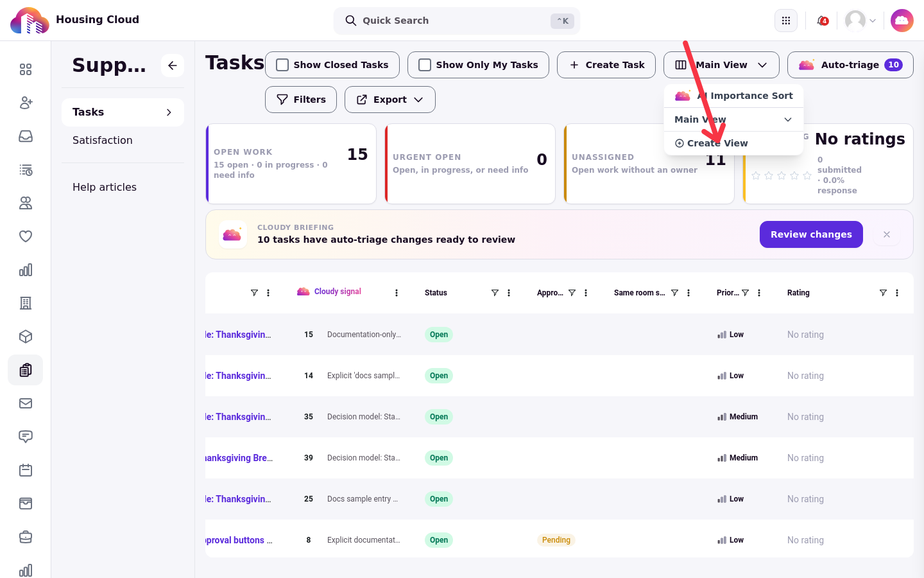
Task: Go to Satisfaction in sidebar
Action: [103, 140]
